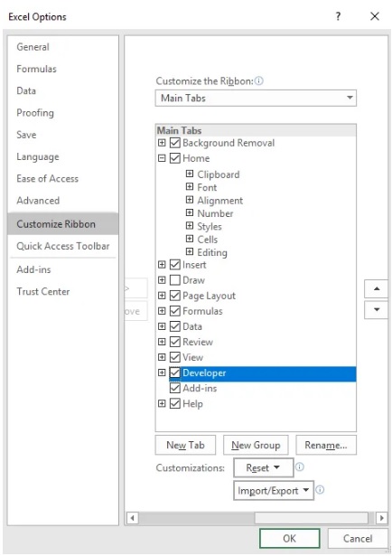Move selected tab down with arrow button
This screenshot has width=392, height=556.
click(x=377, y=309)
